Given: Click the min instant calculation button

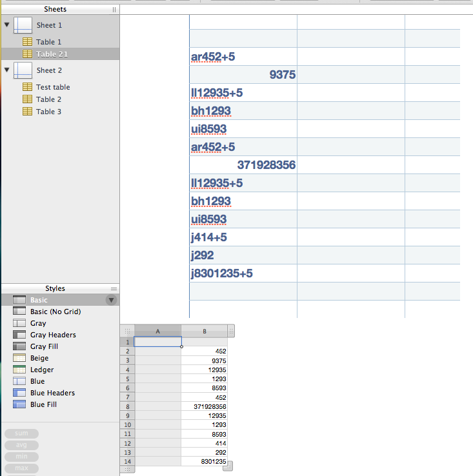Looking at the screenshot, I should tap(21, 457).
